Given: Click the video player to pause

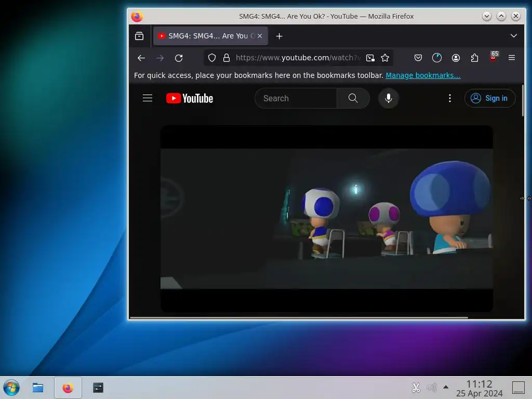Looking at the screenshot, I should pyautogui.click(x=326, y=219).
